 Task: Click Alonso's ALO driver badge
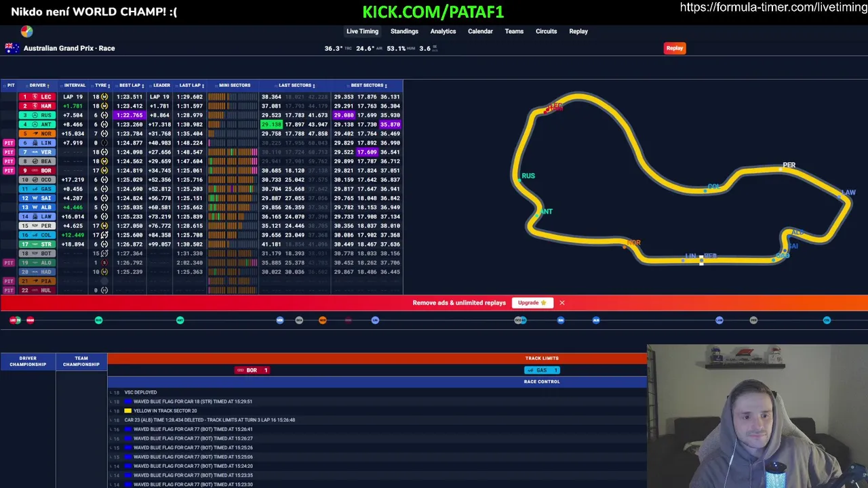(x=37, y=262)
